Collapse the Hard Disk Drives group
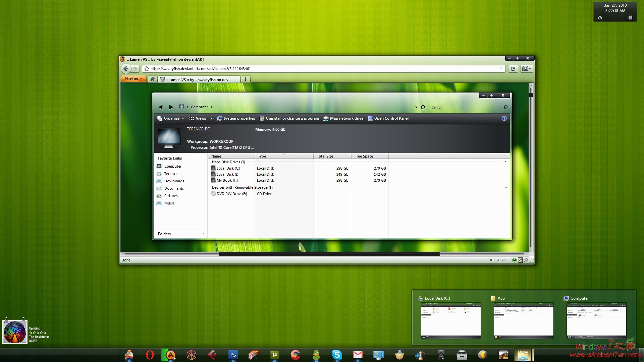Screen dimensions: 644x362 [x=505, y=162]
